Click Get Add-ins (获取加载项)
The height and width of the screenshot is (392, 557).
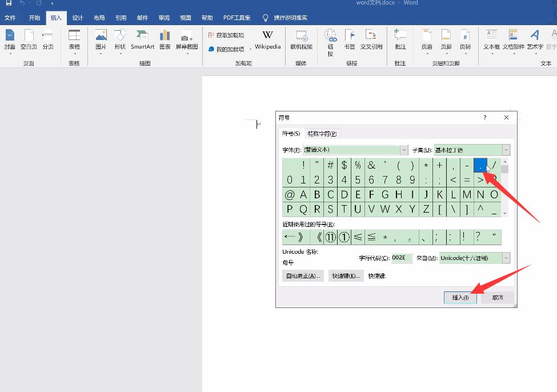coord(226,35)
